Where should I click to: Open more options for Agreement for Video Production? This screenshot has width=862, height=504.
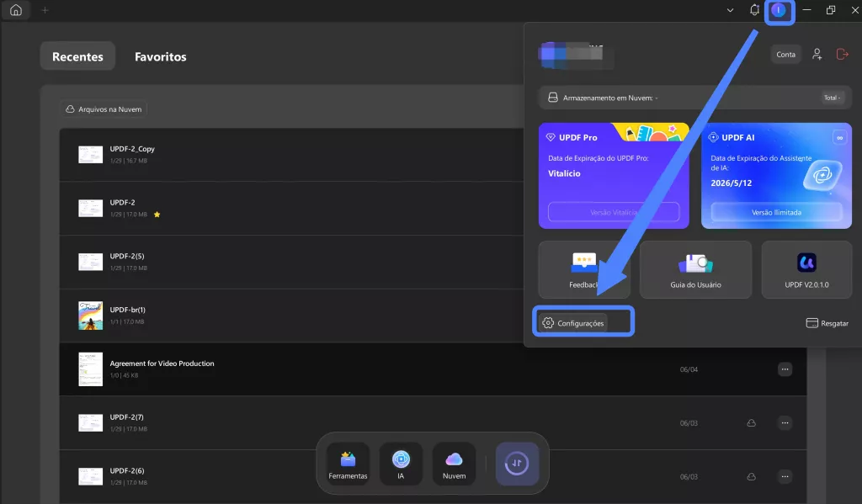785,369
